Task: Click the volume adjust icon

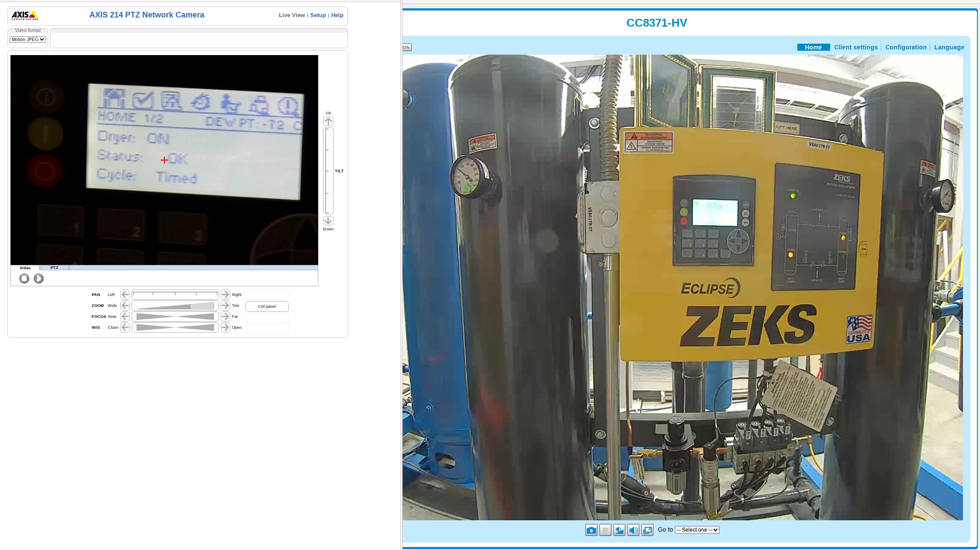Action: [x=619, y=530]
